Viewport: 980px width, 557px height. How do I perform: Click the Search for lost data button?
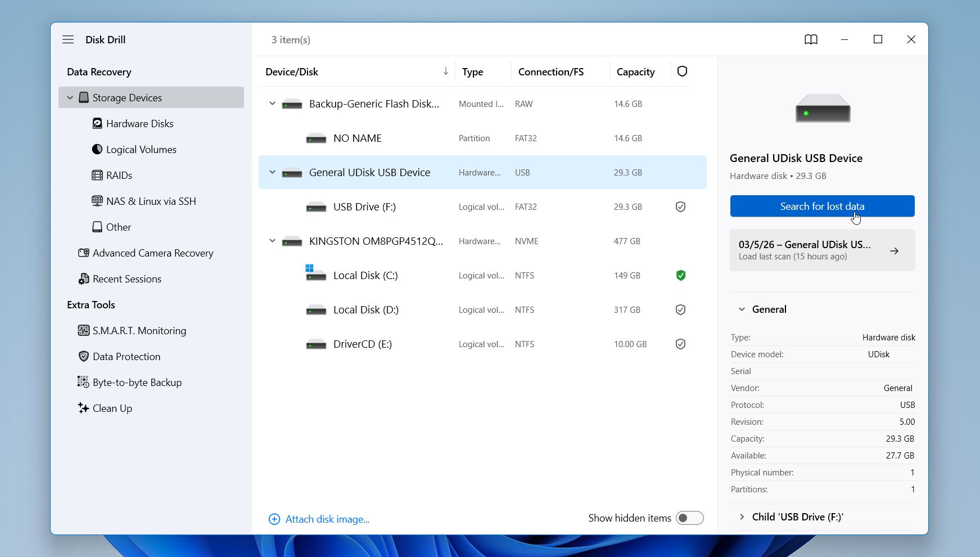(821, 206)
